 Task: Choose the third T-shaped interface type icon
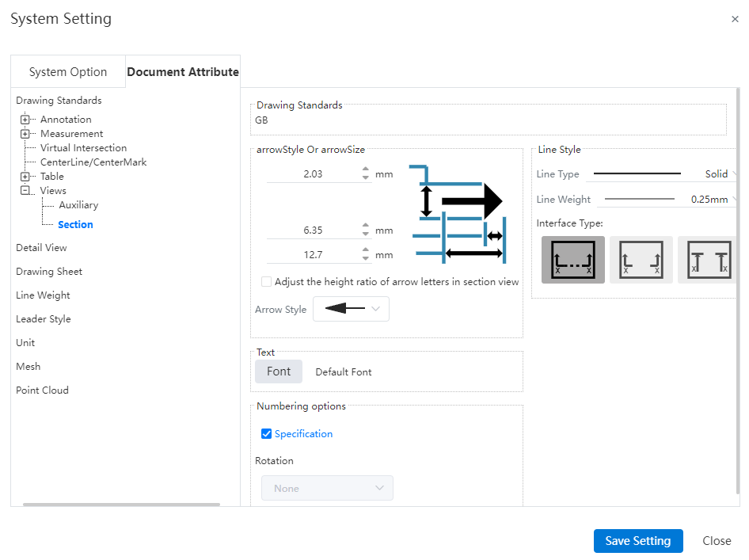click(708, 260)
